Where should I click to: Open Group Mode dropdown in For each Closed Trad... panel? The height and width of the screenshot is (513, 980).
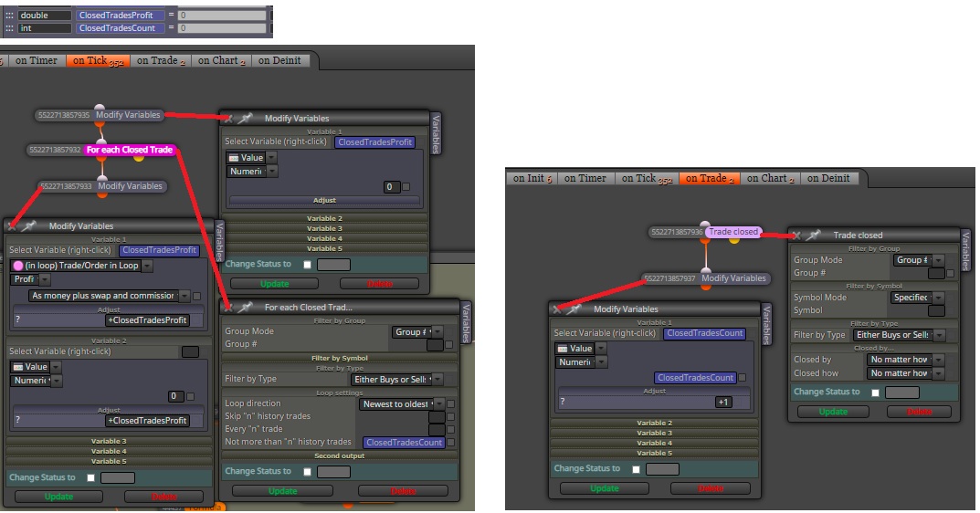pos(416,331)
